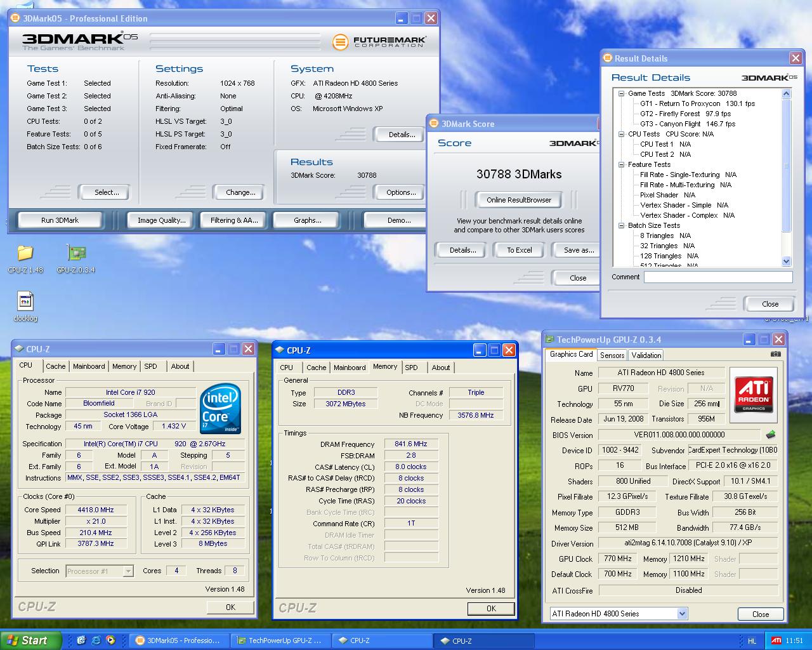Click scroll-up arrow in Result Details tree

click(x=787, y=93)
